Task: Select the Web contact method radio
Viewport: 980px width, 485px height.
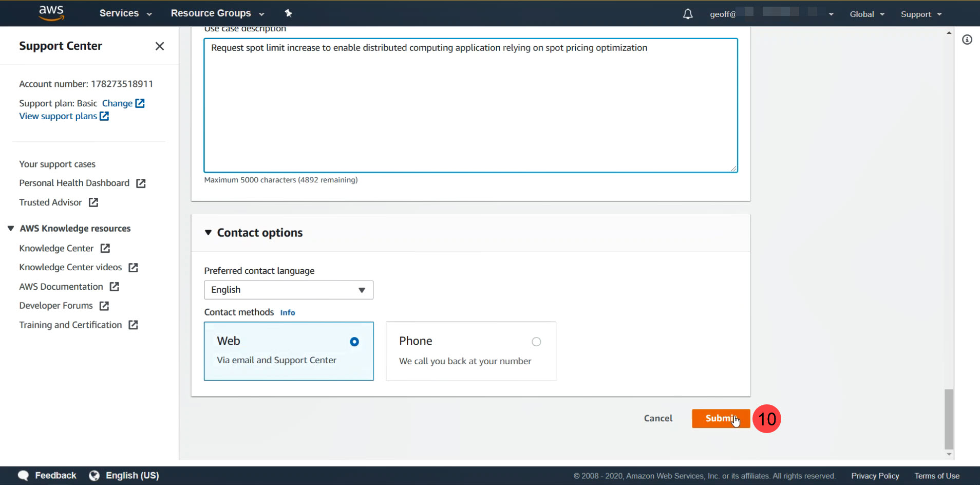Action: [354, 342]
